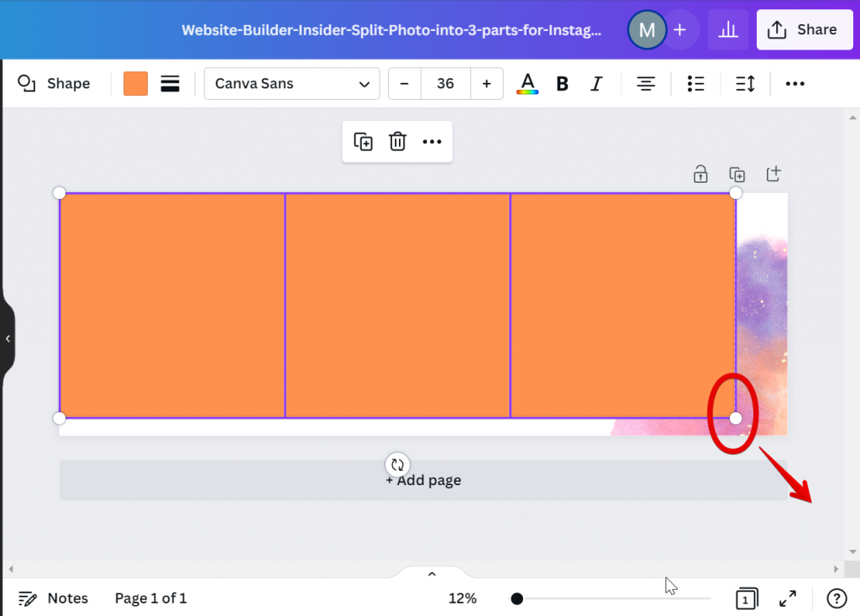Collapse the canvas area with bottom chevron
The height and width of the screenshot is (616, 860).
point(431,573)
